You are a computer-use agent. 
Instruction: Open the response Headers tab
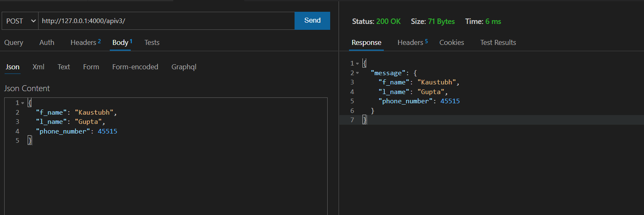click(x=413, y=42)
